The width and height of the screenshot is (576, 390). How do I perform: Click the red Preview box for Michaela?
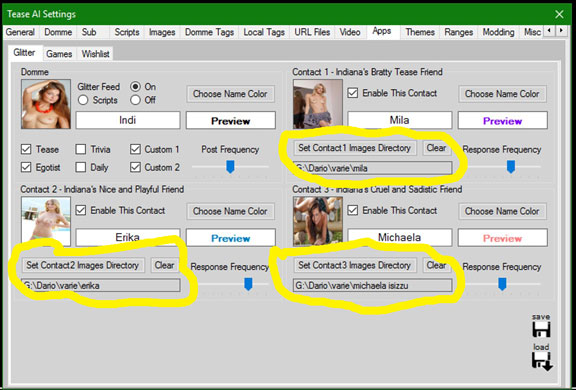(x=503, y=238)
